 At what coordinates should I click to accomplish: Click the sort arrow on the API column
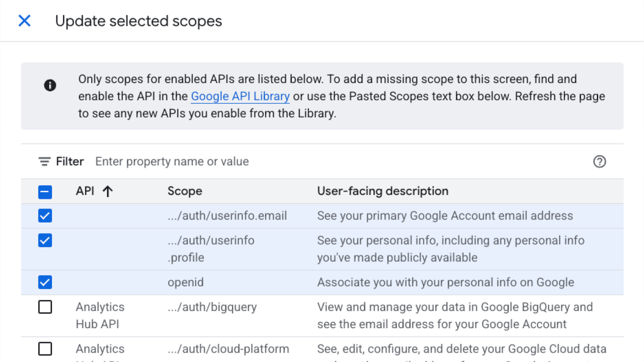pos(107,192)
